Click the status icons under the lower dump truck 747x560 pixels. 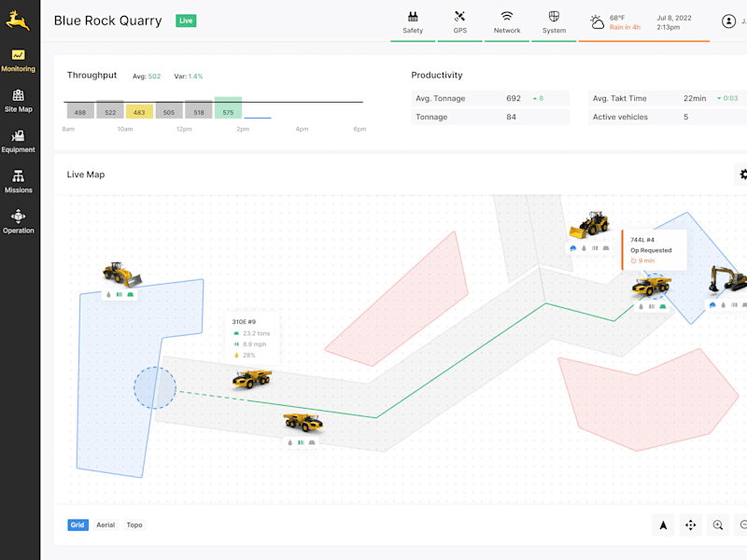click(301, 442)
